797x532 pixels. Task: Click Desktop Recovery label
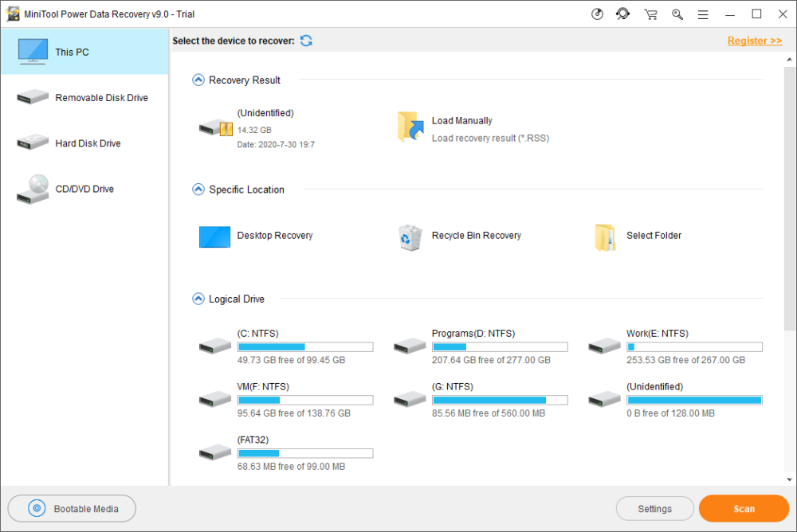click(x=274, y=235)
